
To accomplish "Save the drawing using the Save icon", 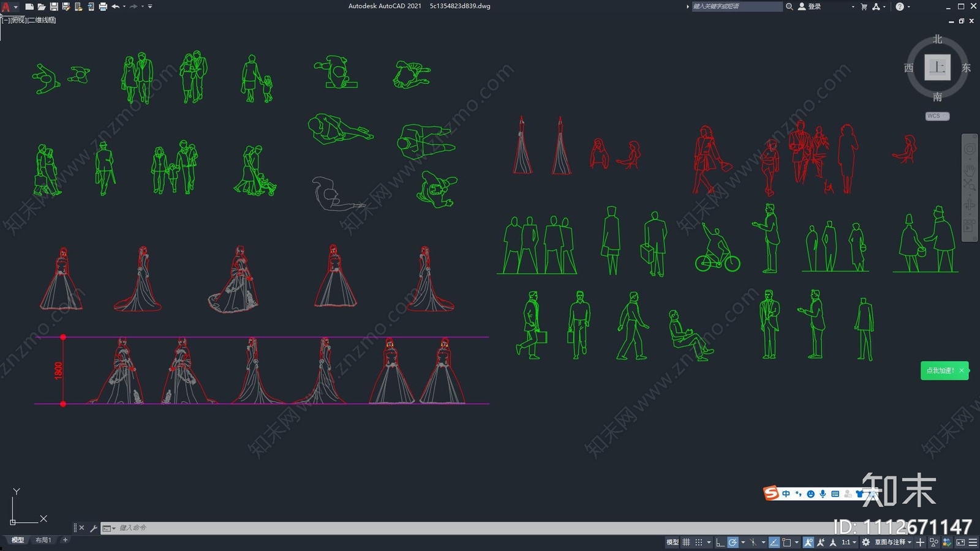I will [53, 7].
